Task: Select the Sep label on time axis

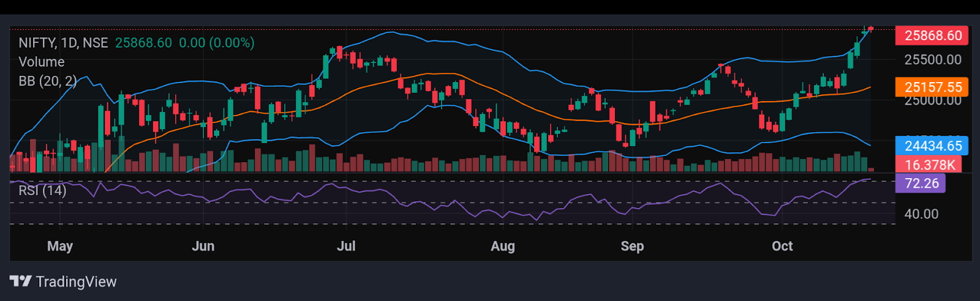Action: point(632,246)
